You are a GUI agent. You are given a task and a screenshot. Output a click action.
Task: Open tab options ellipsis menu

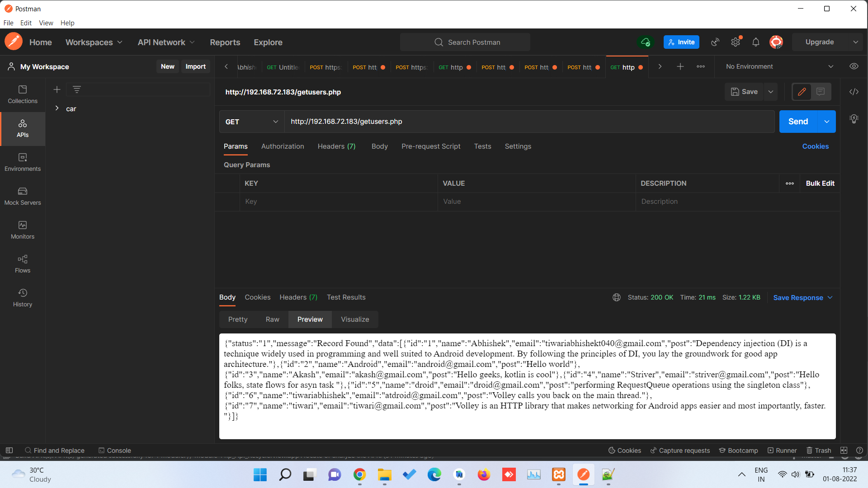coord(701,66)
